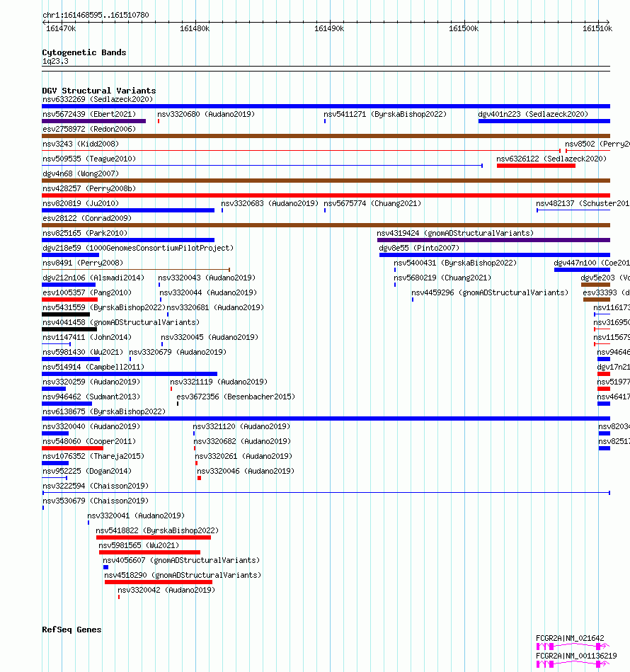Screen dimensions: 630x672
Task: Click the dgv401n223 (Sedlazeck2020) label
Action: 533,115
